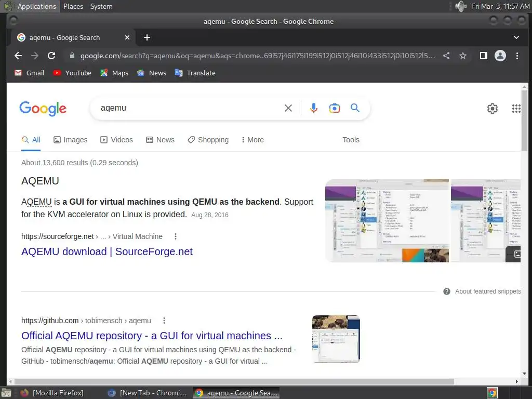Open the System menu
Image resolution: width=532 pixels, height=399 pixels.
click(x=101, y=6)
